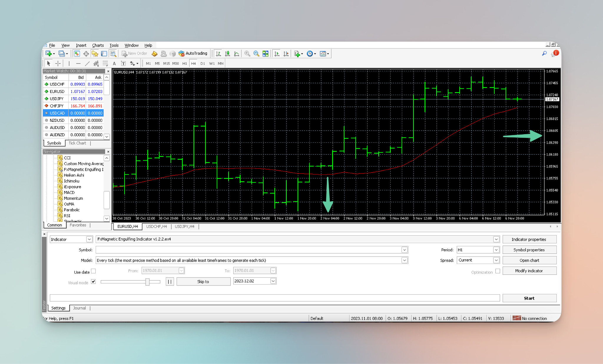Click the Indicator properties button

(529, 239)
